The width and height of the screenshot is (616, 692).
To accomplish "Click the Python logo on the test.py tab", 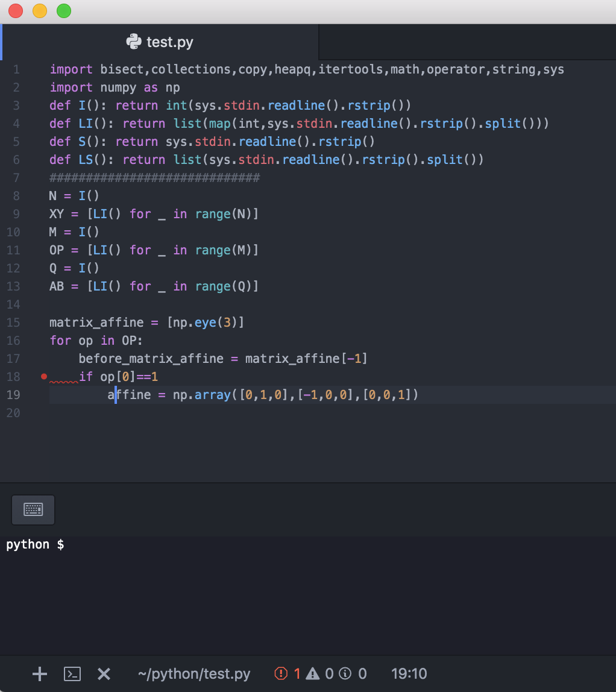I will click(134, 42).
